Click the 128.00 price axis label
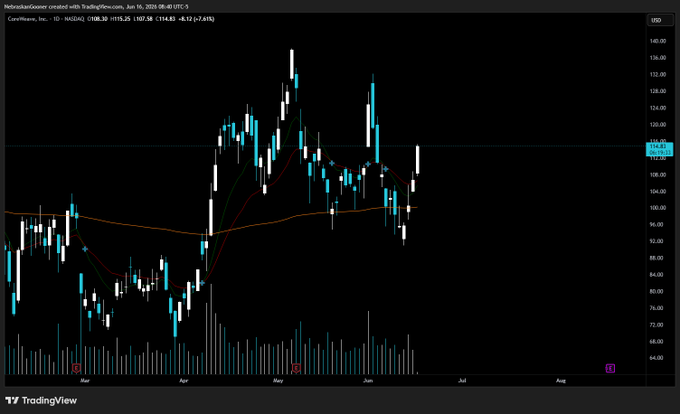This screenshot has height=414, width=680. click(x=657, y=91)
